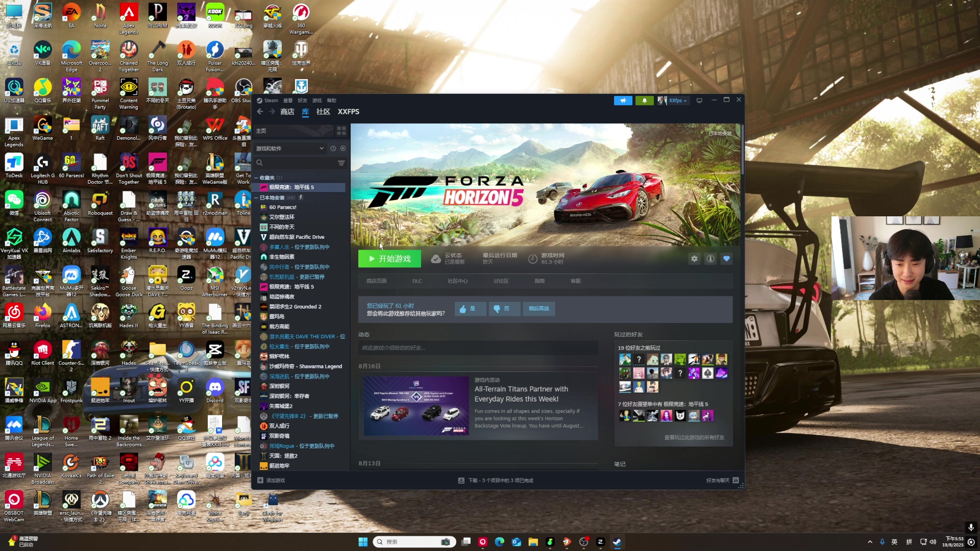Viewport: 980px width, 551px height.
Task: Select 沙威玛传奇 Shawarma Legend in library
Action: (305, 366)
